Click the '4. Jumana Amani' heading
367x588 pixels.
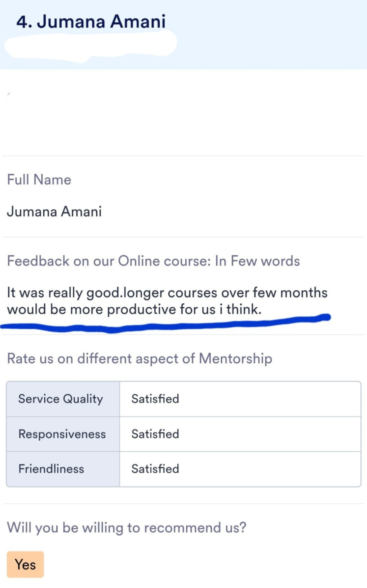pyautogui.click(x=91, y=21)
